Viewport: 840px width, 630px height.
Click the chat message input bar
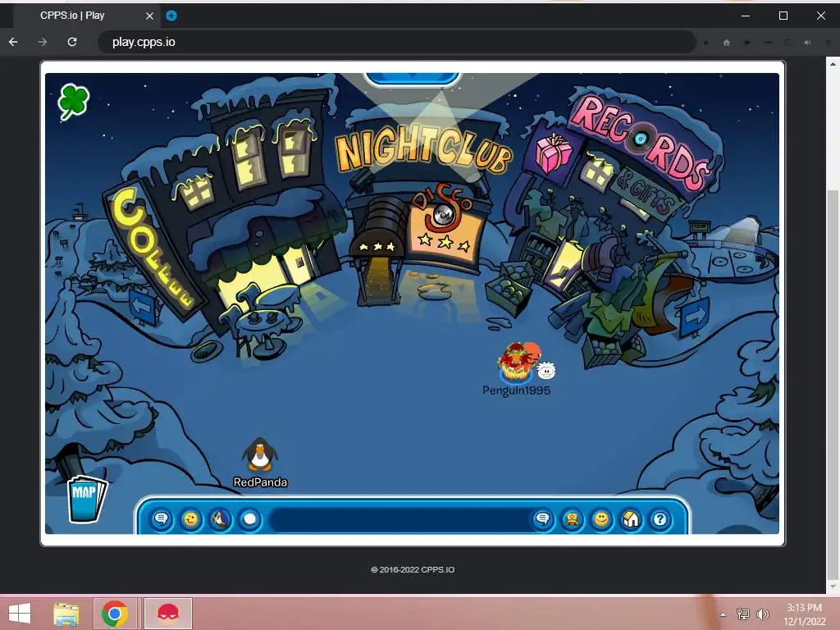point(399,519)
